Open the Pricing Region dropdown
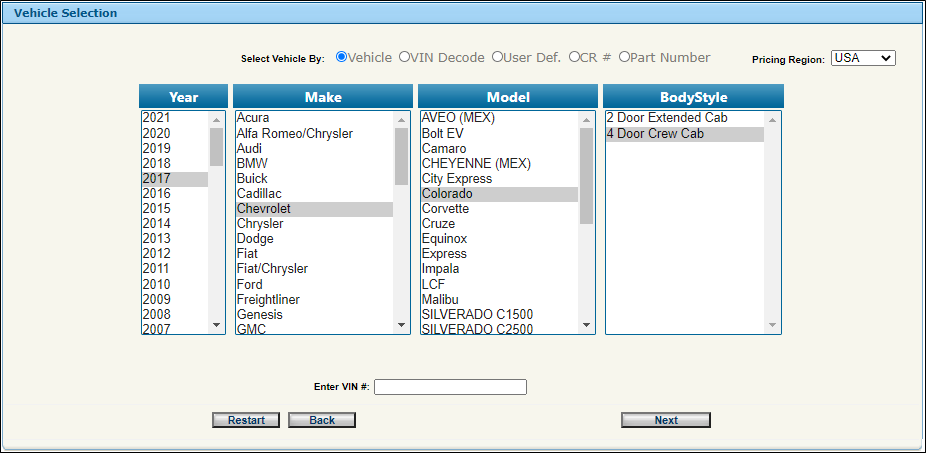The width and height of the screenshot is (926, 453). (863, 58)
